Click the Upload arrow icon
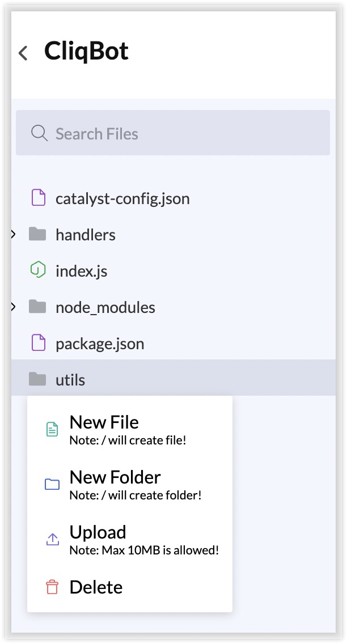 (x=52, y=539)
